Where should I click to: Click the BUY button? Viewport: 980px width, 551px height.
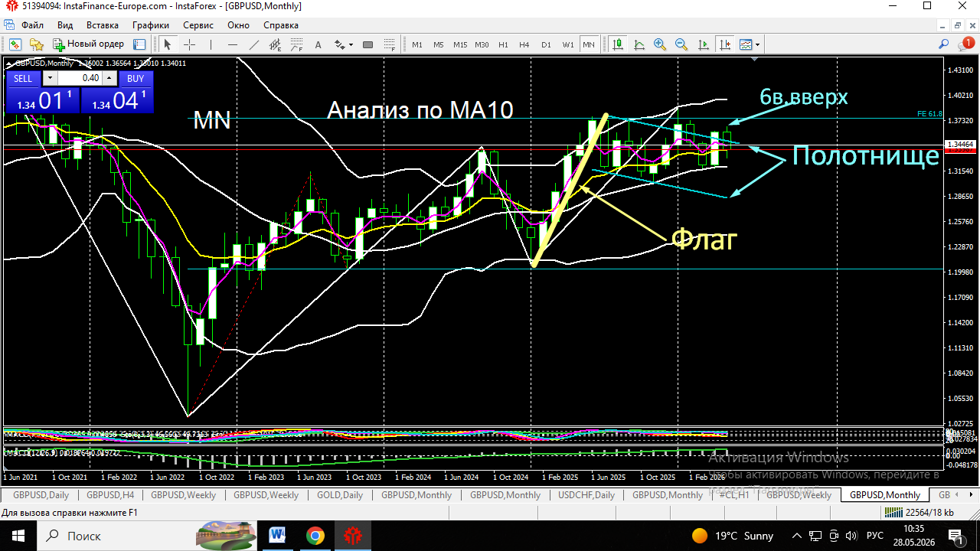(x=136, y=78)
